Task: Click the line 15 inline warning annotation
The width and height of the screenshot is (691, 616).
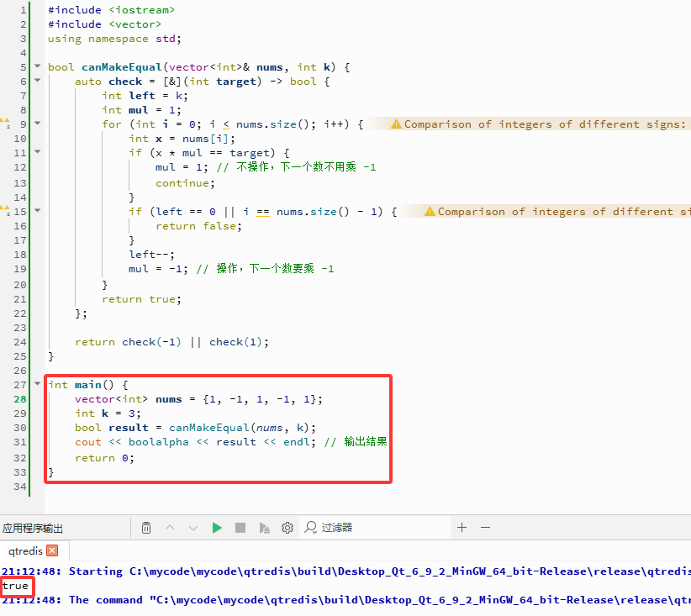Action: click(557, 212)
